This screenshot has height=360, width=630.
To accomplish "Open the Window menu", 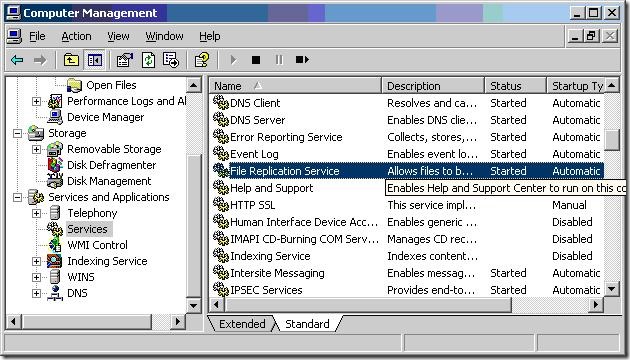I will coord(164,36).
